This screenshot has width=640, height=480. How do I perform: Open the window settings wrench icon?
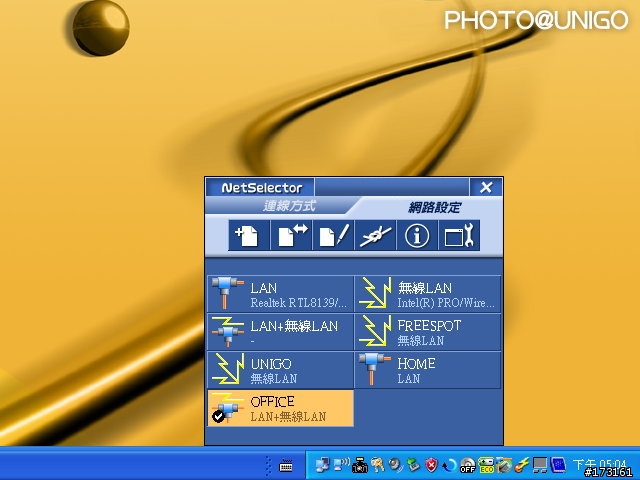pyautogui.click(x=459, y=236)
